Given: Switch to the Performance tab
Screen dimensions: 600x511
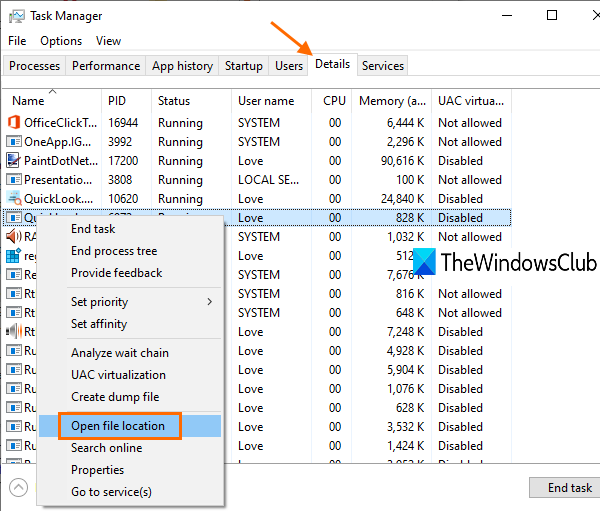Looking at the screenshot, I should click(x=106, y=66).
